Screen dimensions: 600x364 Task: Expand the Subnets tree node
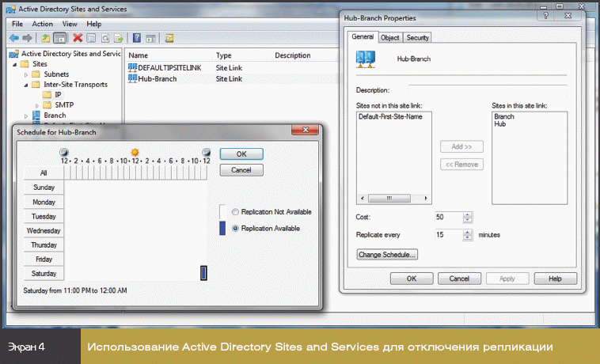pos(26,74)
